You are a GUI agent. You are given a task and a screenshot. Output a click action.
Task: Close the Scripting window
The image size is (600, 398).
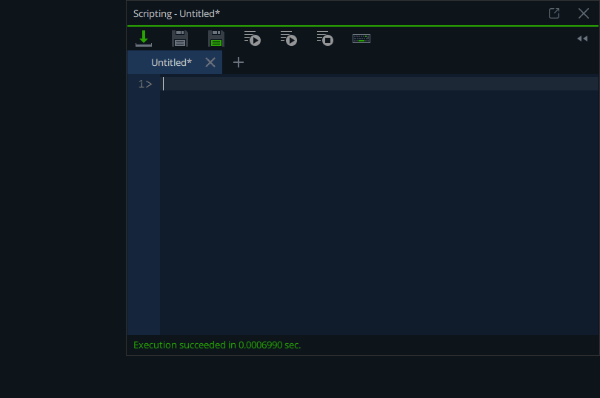tap(584, 13)
